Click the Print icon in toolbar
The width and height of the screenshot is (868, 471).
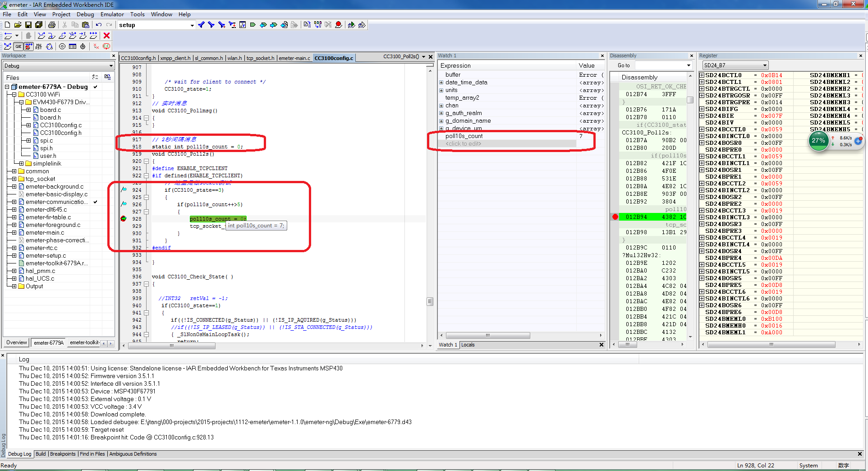coord(52,25)
